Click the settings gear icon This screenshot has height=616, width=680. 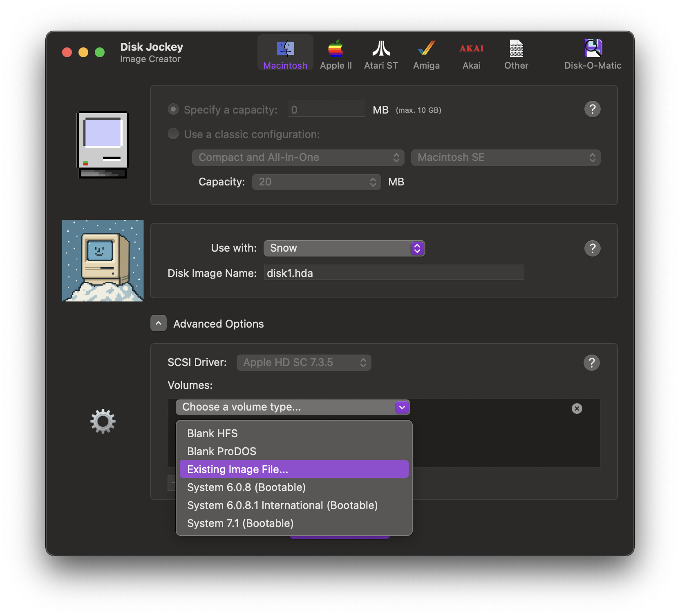102,421
